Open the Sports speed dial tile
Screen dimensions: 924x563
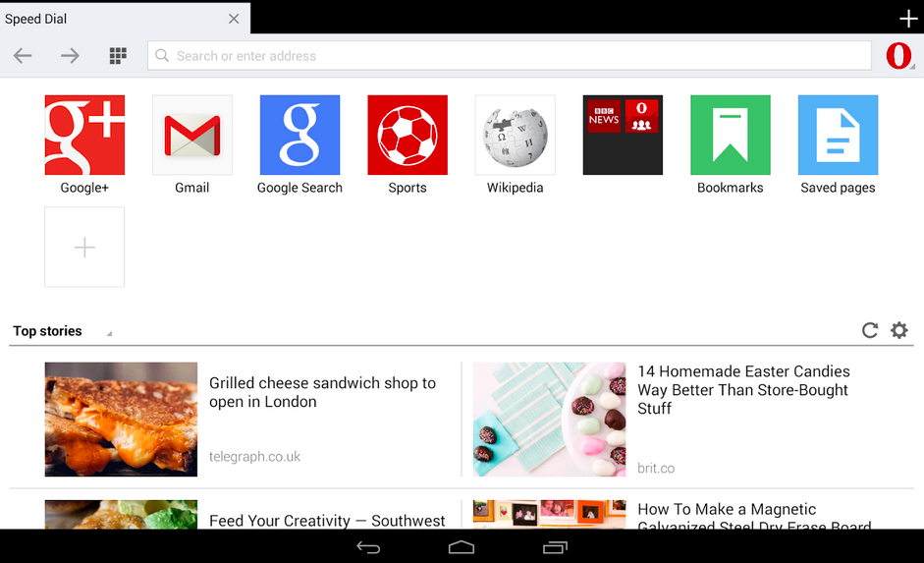408,135
